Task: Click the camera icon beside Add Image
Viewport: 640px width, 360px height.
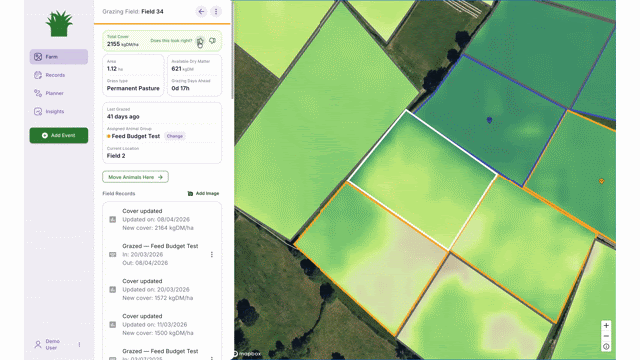Action: tap(190, 193)
